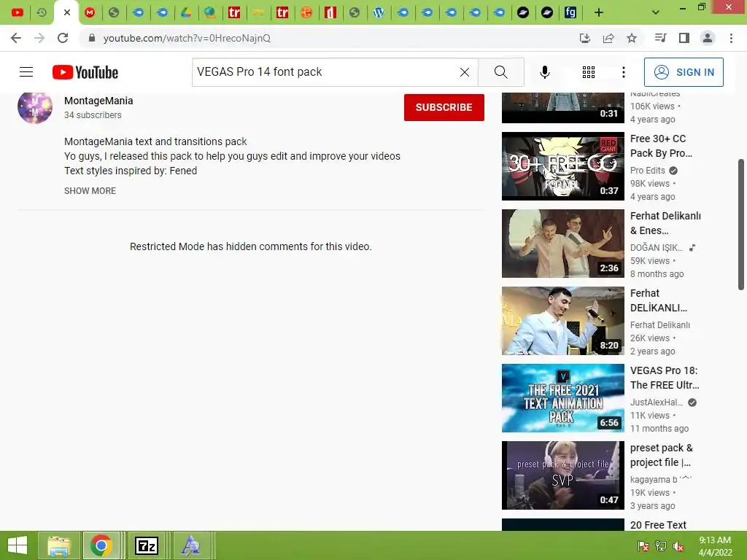The image size is (747, 560).
Task: Expand description with SHOW MORE
Action: (x=90, y=190)
